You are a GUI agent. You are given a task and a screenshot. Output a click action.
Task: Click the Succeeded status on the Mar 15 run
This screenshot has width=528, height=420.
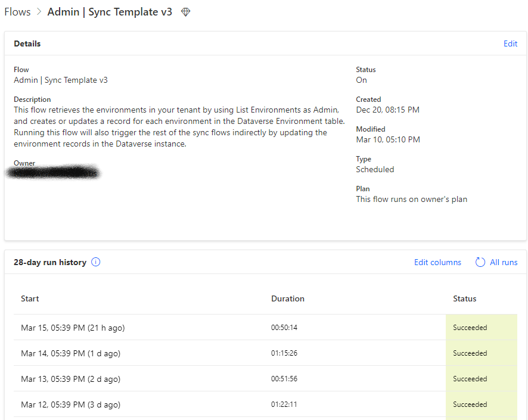tap(470, 327)
